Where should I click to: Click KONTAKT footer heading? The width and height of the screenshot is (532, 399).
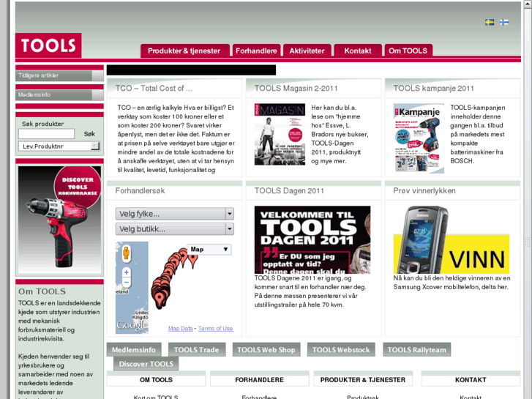471,380
